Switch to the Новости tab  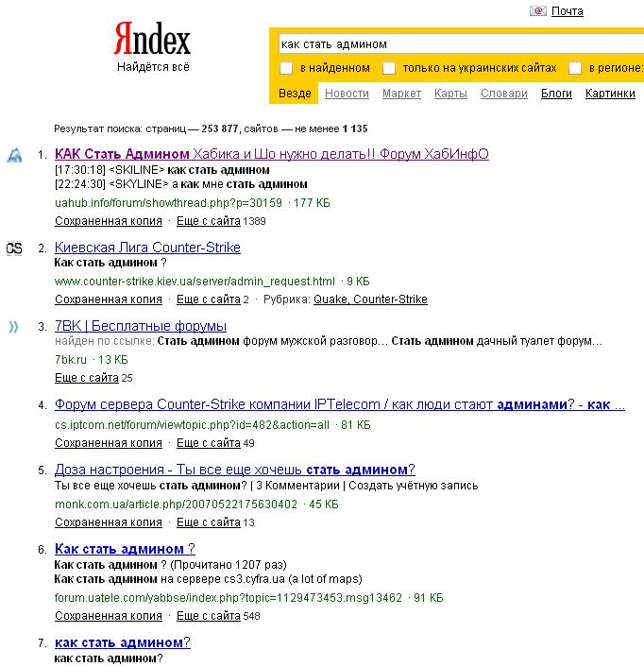pos(347,94)
